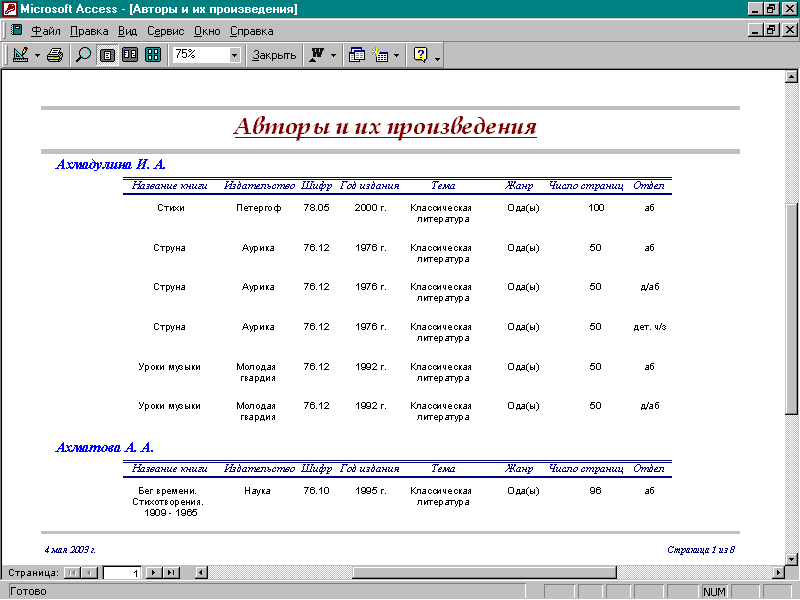Image resolution: width=800 pixels, height=600 pixels.
Task: Click the Office Links Word icon
Action: pyautogui.click(x=318, y=55)
